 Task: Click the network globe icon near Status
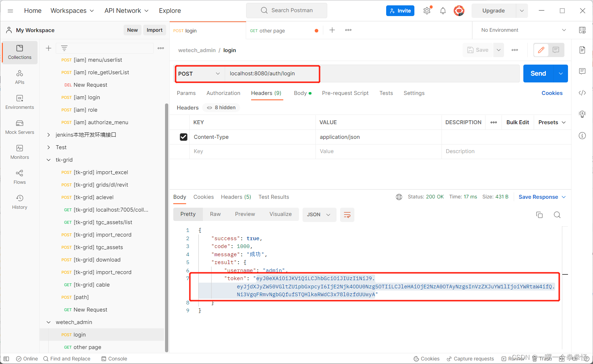point(399,197)
